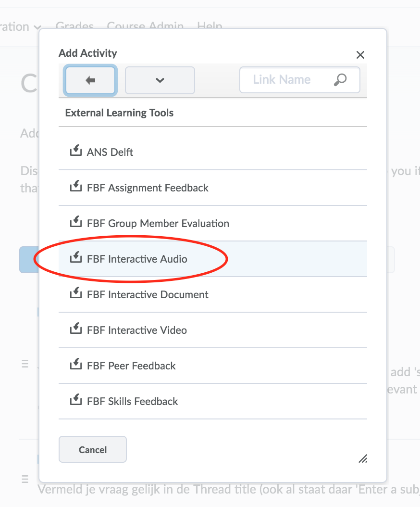Go back with the left arrow button
Image resolution: width=420 pixels, height=507 pixels.
(x=90, y=80)
